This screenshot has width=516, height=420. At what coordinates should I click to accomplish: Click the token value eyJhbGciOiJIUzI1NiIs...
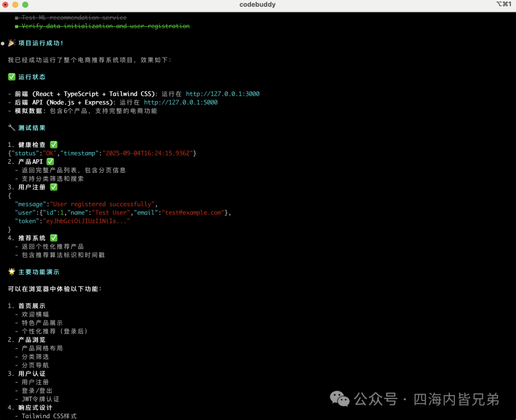pos(86,221)
